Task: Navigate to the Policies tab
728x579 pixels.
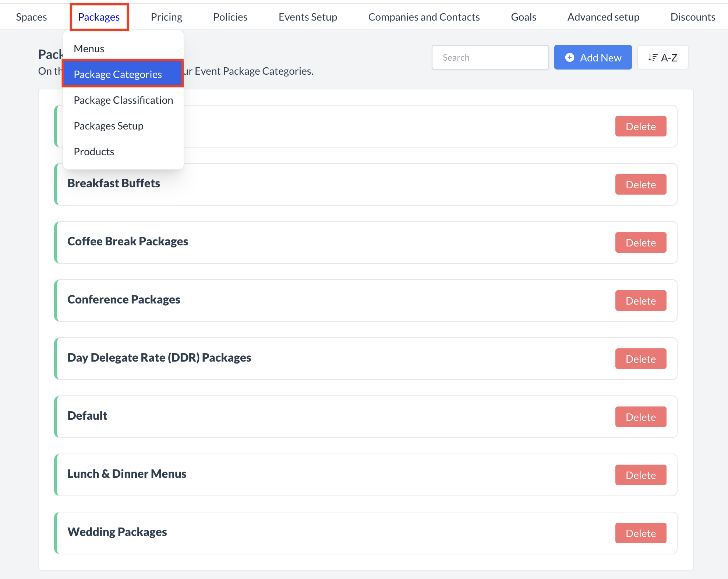Action: click(x=230, y=17)
